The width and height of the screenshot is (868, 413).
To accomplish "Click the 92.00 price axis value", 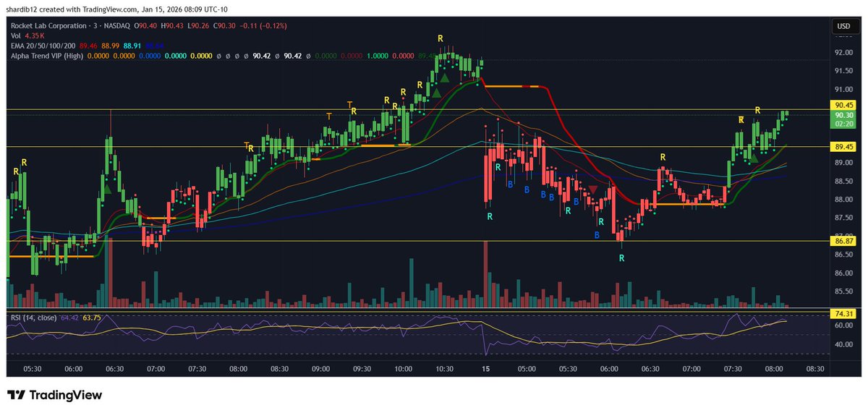I will pyautogui.click(x=843, y=53).
